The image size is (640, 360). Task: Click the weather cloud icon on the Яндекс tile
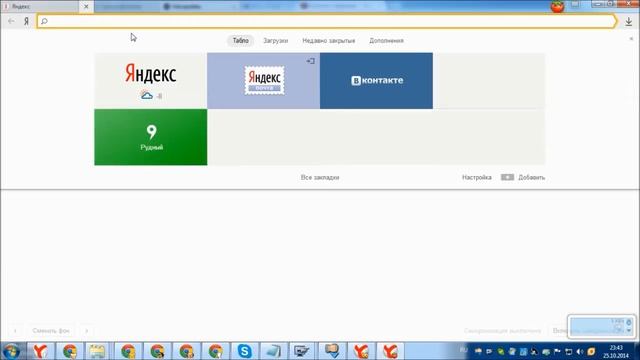pyautogui.click(x=147, y=96)
